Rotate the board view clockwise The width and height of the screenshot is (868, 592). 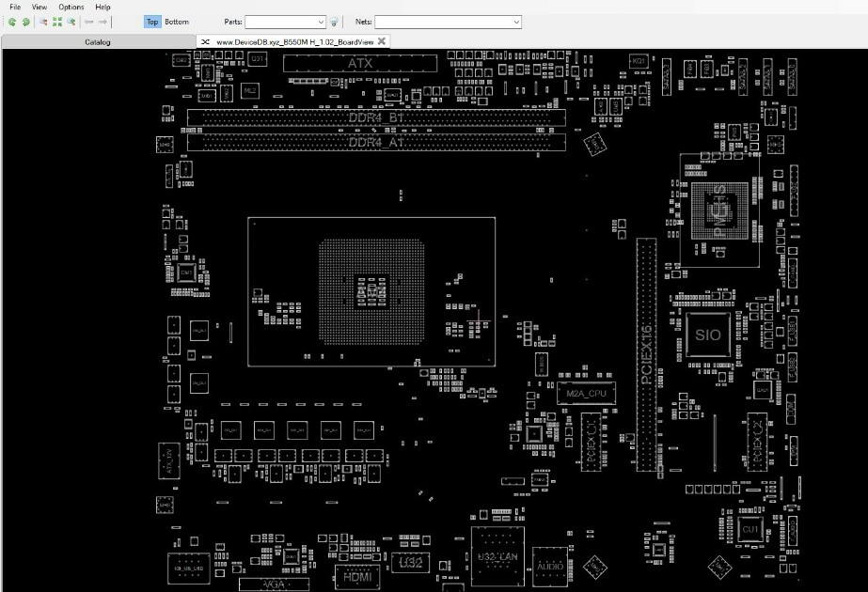(26, 23)
